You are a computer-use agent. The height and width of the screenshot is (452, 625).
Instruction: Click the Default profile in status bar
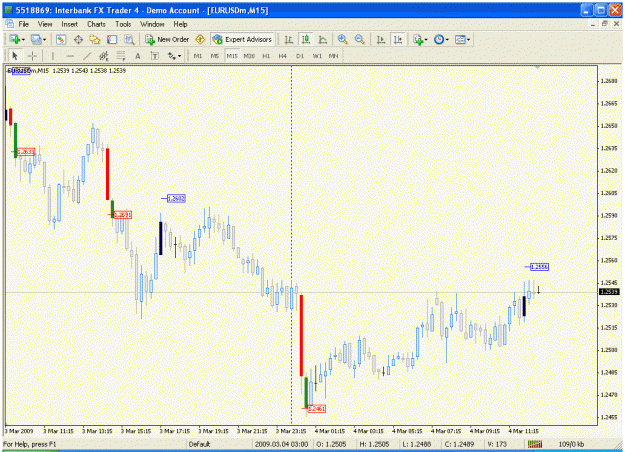click(199, 444)
